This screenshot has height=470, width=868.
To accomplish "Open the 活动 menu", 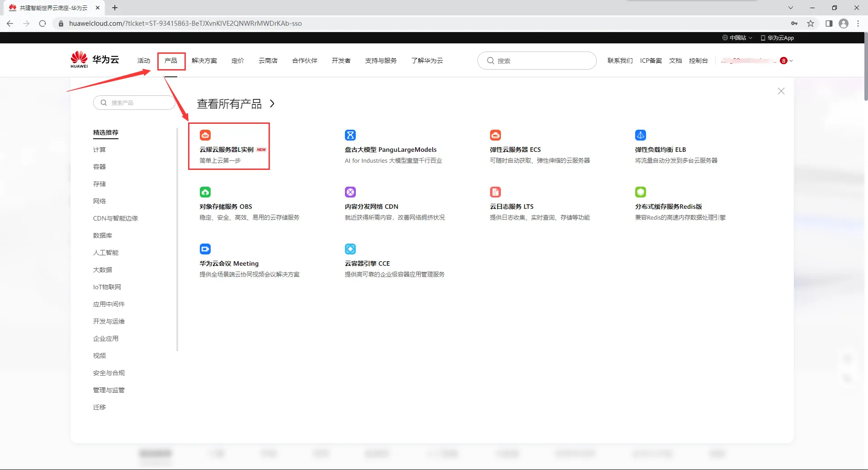I will point(144,61).
